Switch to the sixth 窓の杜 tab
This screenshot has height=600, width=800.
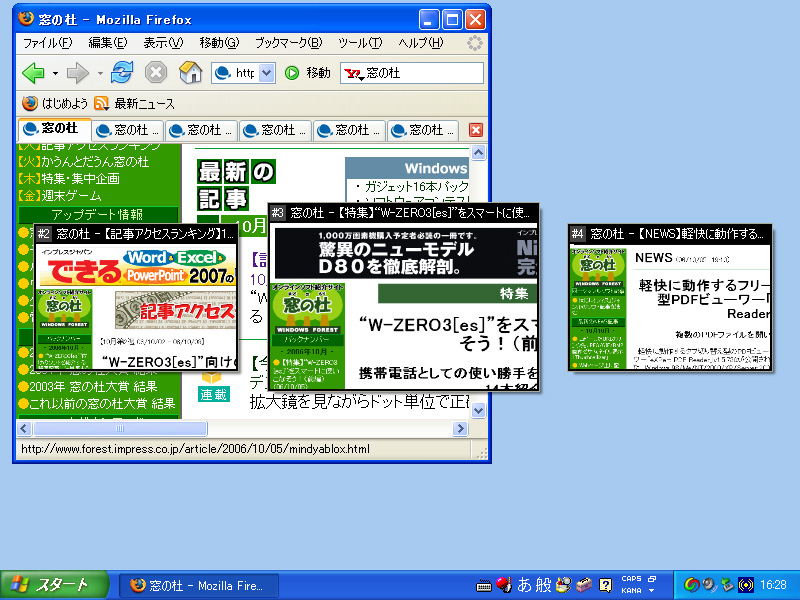(423, 131)
